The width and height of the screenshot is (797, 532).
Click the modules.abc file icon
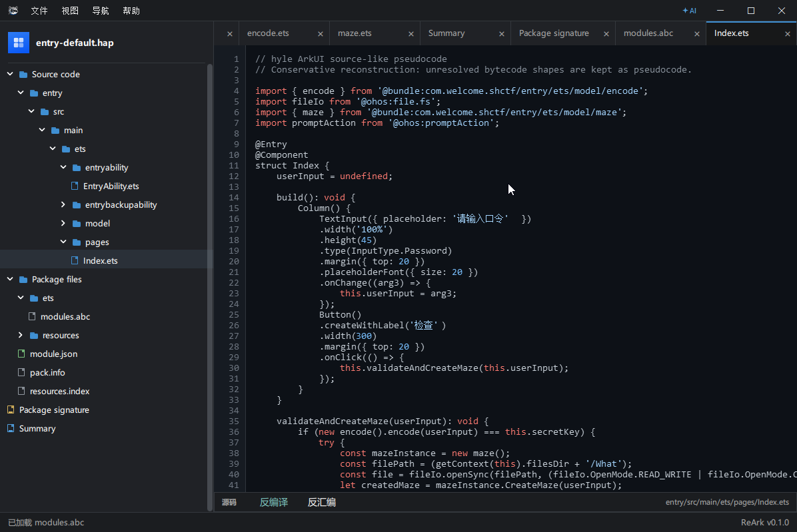(32, 316)
